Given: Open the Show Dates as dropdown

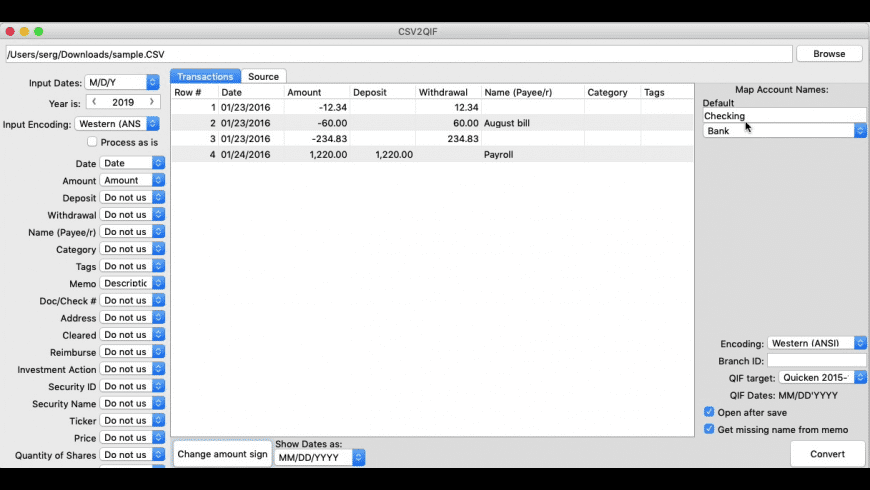Looking at the screenshot, I should pos(320,457).
